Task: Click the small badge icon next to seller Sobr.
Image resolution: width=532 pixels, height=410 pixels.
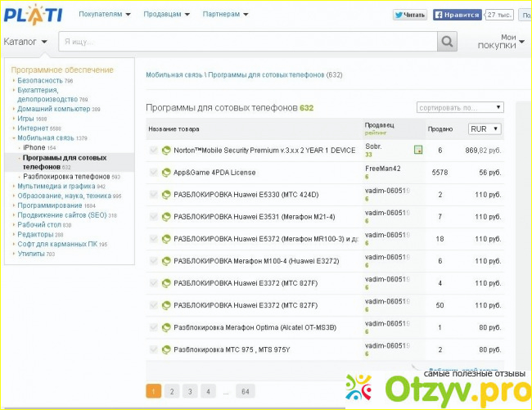Action: 418,150
